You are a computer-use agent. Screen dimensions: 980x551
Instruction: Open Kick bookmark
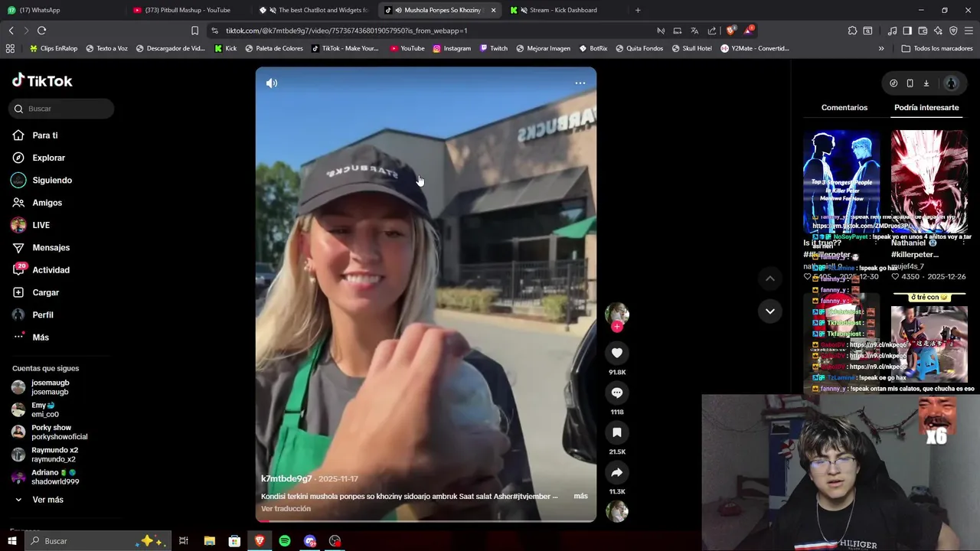click(225, 48)
